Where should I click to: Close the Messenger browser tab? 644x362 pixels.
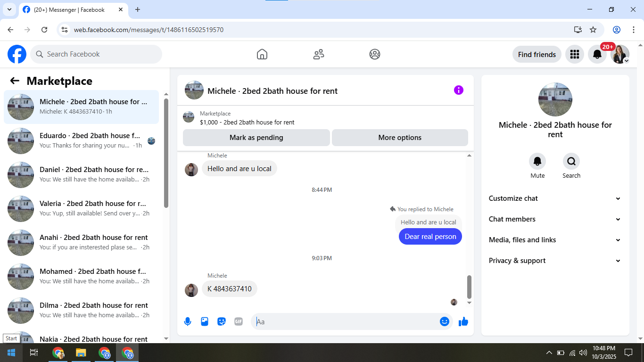[121, 9]
